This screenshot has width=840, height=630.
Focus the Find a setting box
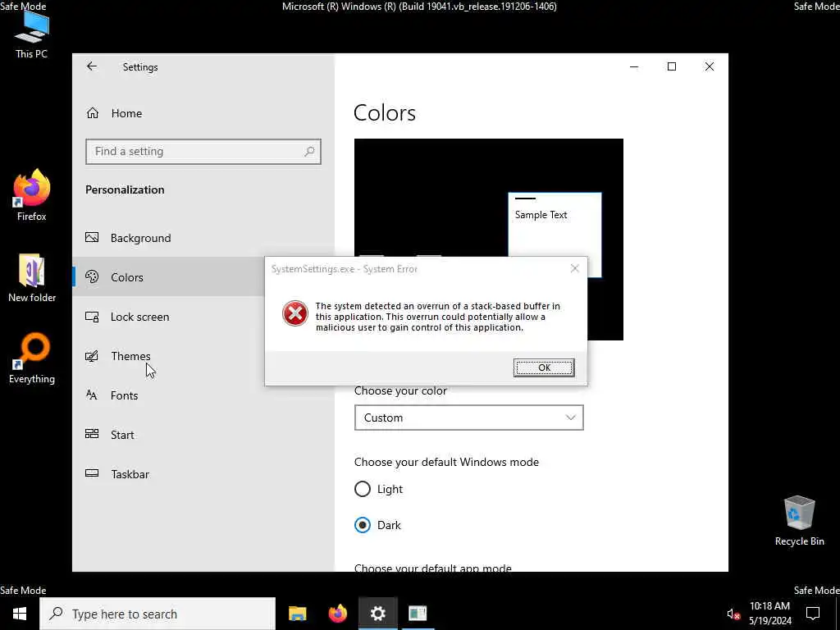tap(203, 152)
